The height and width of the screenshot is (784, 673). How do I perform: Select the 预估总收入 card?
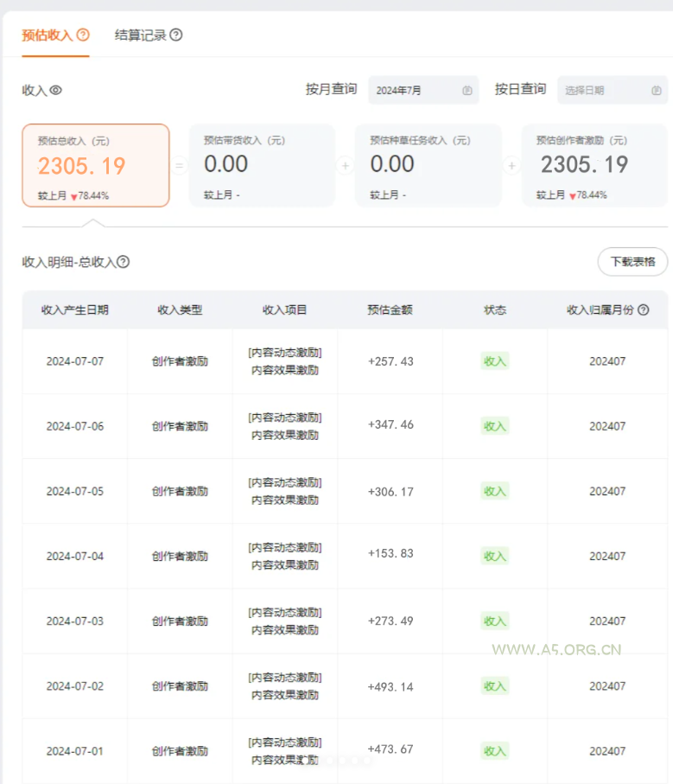coord(96,166)
